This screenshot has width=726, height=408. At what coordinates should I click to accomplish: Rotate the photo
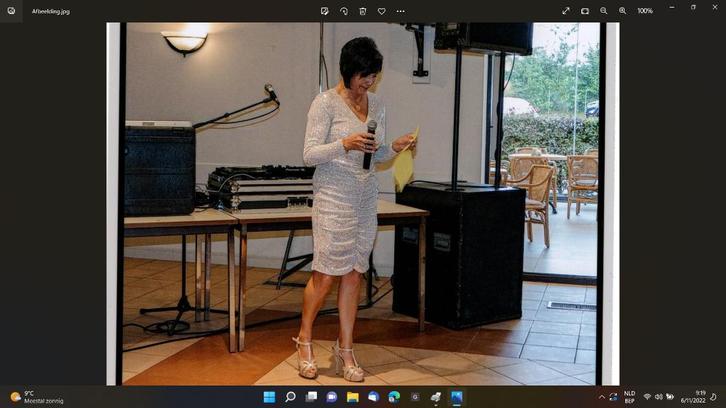343,11
